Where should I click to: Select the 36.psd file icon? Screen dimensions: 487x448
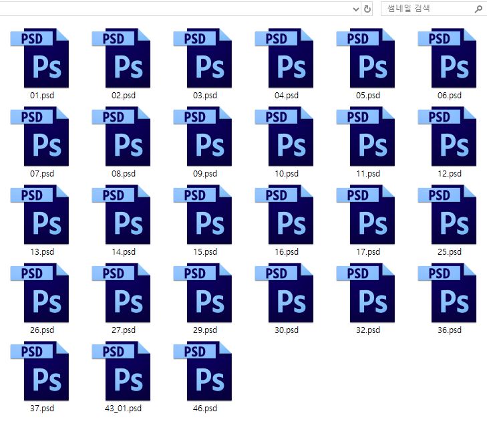(x=447, y=293)
